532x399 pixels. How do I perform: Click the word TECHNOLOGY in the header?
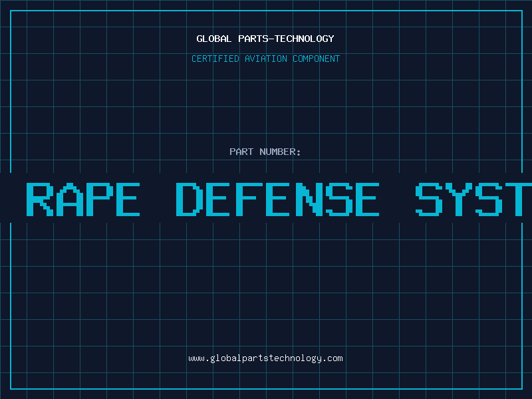pos(306,39)
